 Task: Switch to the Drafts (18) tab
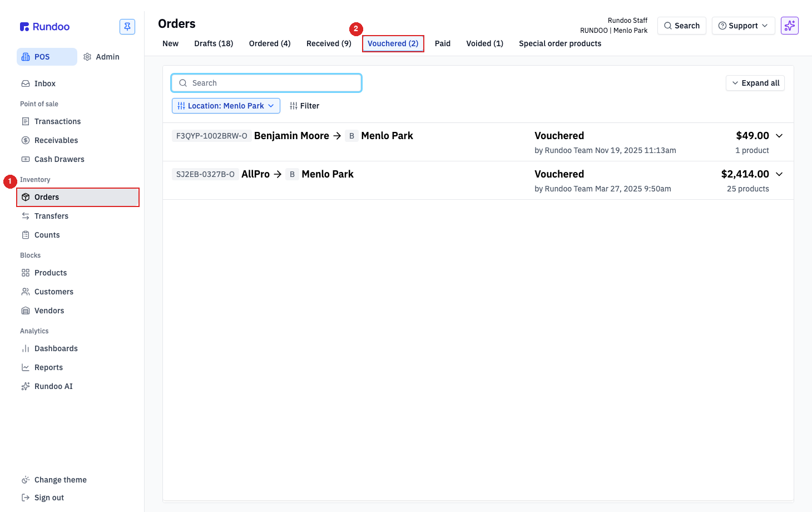pos(214,43)
